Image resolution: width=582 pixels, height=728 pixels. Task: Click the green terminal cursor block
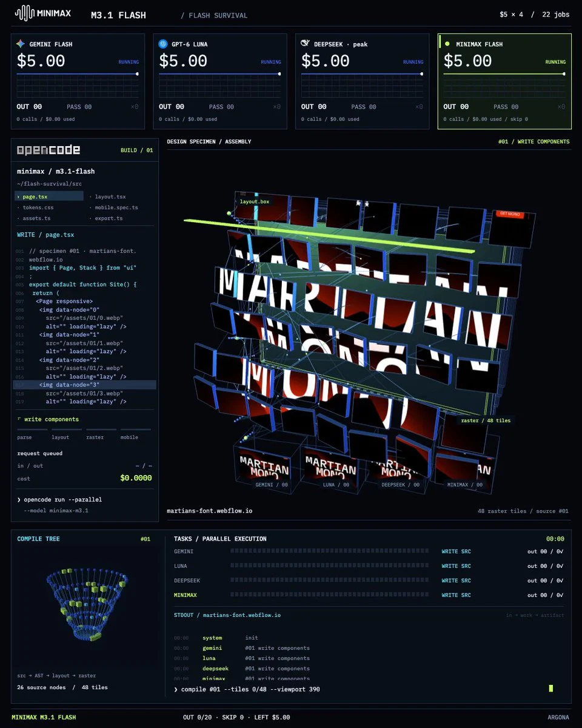[x=551, y=688]
